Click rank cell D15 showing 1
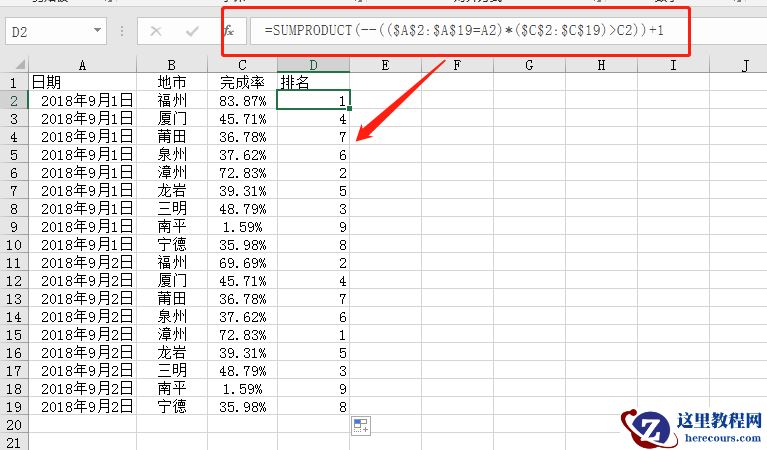Image resolution: width=767 pixels, height=450 pixels. [314, 335]
